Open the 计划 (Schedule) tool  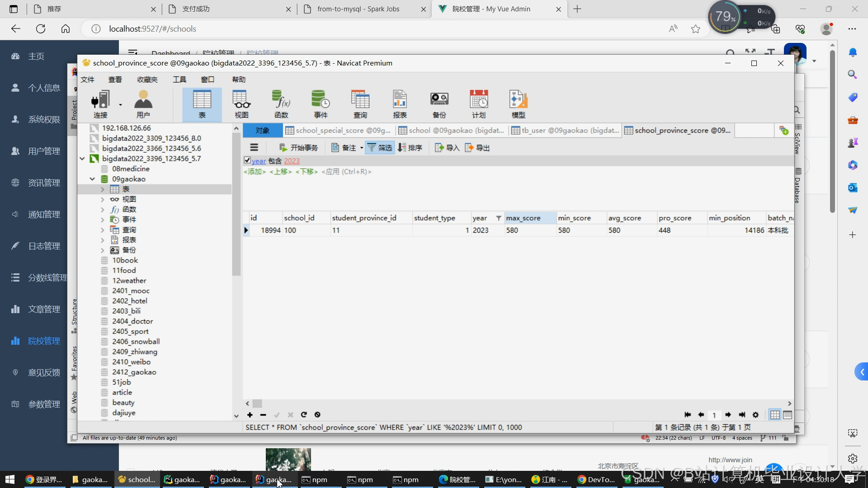pyautogui.click(x=479, y=103)
